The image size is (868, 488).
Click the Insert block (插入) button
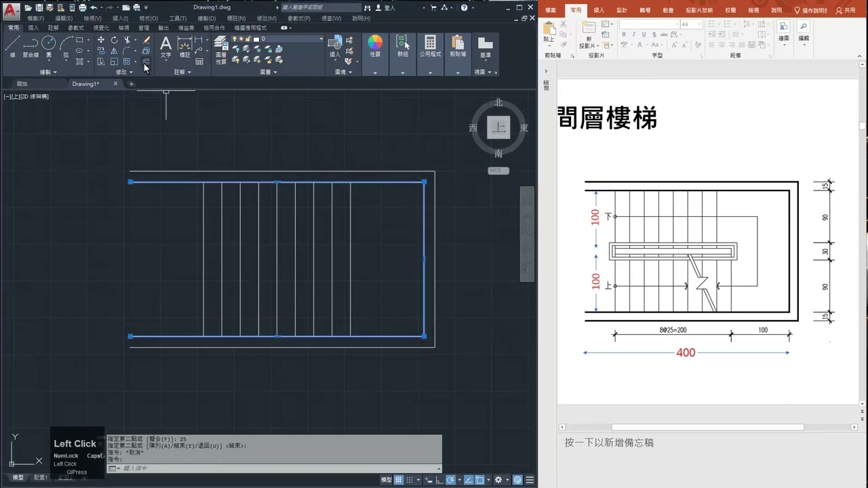(x=335, y=46)
